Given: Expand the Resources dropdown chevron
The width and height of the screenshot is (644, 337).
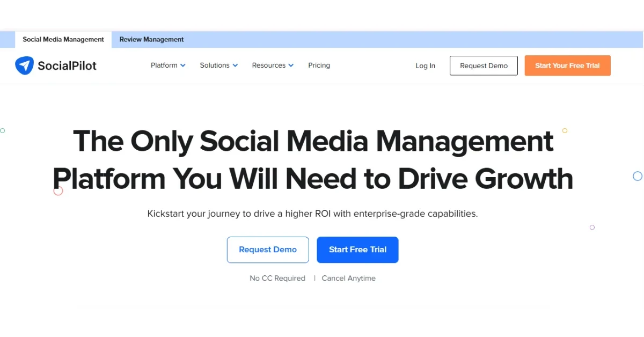Looking at the screenshot, I should (291, 65).
